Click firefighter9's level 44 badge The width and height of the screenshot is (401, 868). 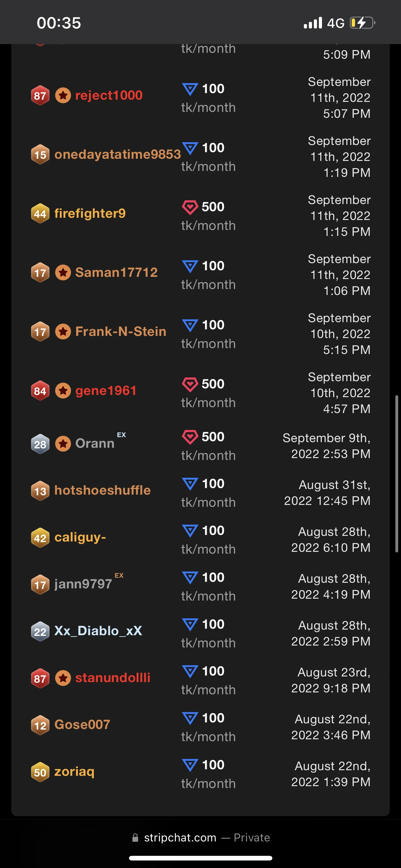40,213
